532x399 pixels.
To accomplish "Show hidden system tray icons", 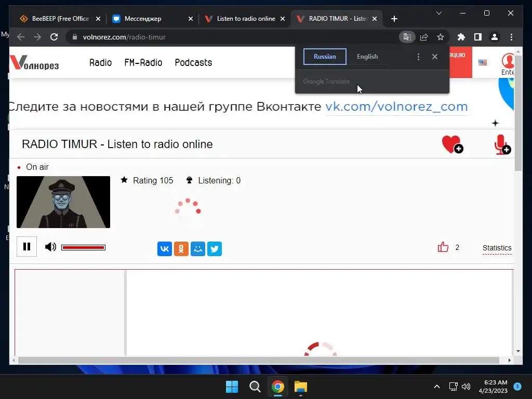I will point(437,387).
